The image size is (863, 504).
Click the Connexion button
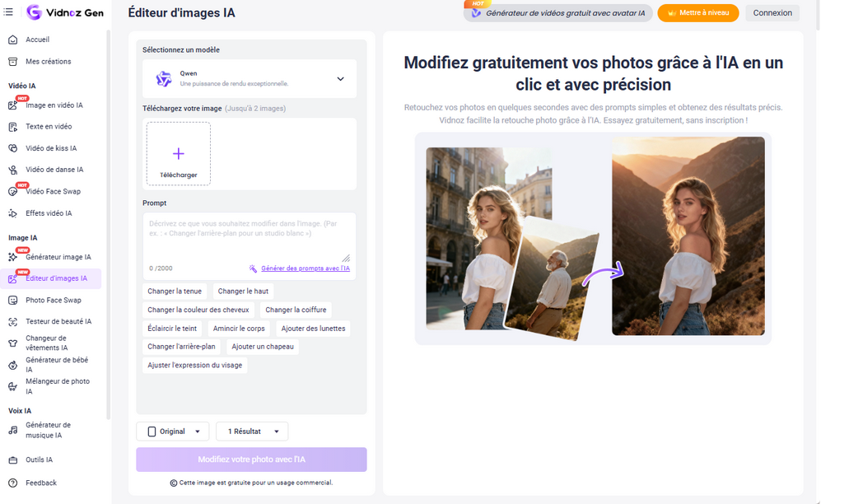pyautogui.click(x=772, y=12)
